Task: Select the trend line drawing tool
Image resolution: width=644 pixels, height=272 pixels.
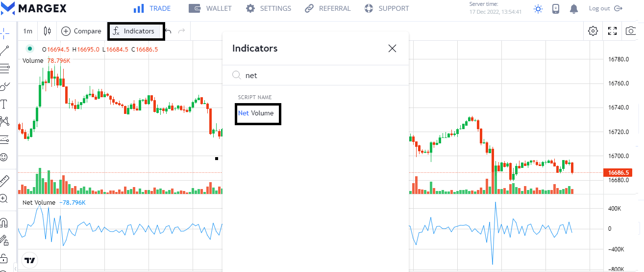Action: click(4, 50)
